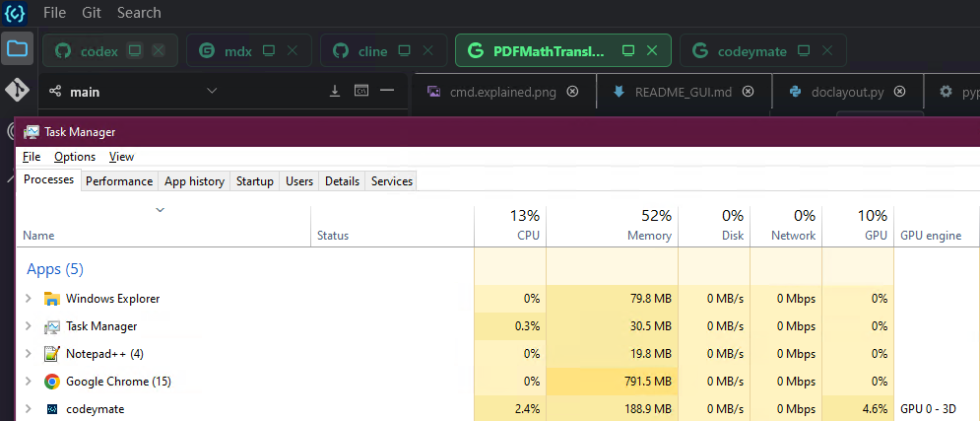Select the Notepad++ (4) process name
This screenshot has height=421, width=980.
tap(104, 353)
